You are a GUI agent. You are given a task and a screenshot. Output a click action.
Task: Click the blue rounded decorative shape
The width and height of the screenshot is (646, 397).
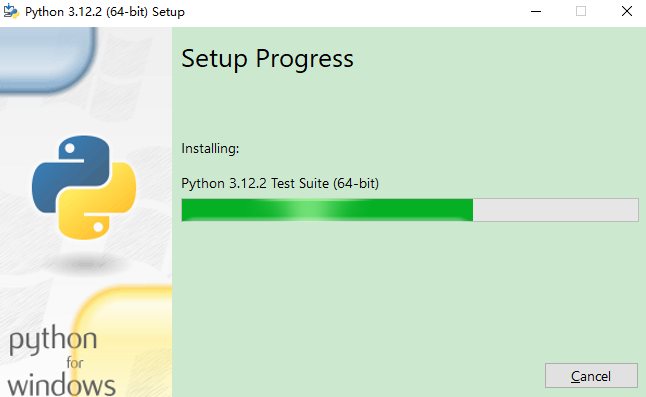click(x=45, y=58)
